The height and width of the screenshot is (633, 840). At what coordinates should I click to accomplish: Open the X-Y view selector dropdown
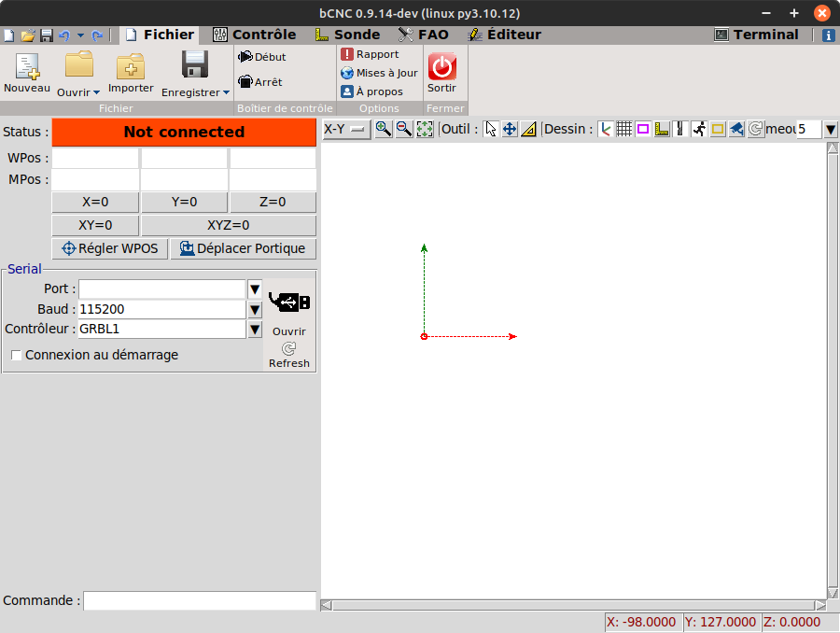[346, 130]
